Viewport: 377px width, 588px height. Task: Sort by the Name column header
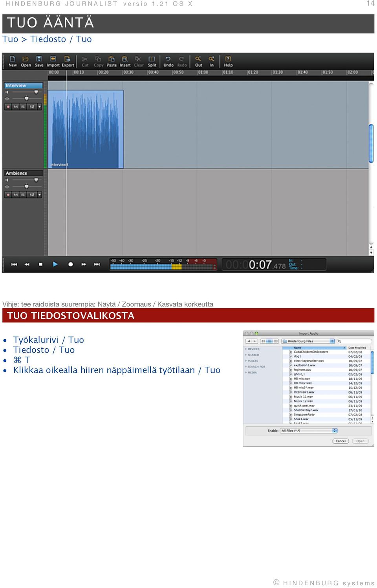[314, 348]
